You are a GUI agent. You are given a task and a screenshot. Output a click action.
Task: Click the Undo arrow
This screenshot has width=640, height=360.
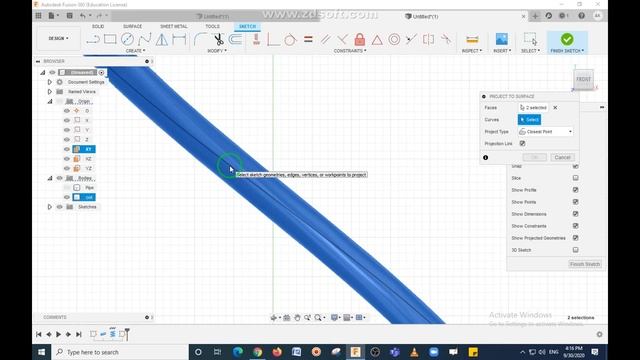tap(83, 16)
